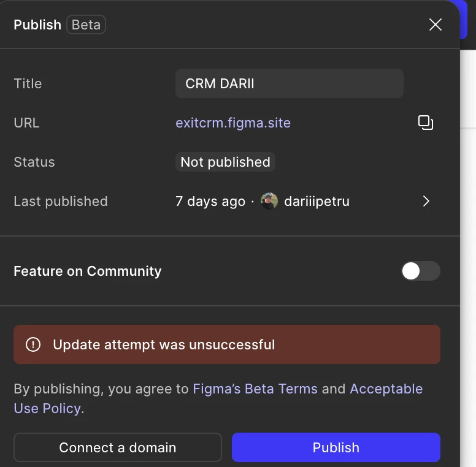476x467 pixels.
Task: Click the dariiipetru username
Action: (317, 202)
